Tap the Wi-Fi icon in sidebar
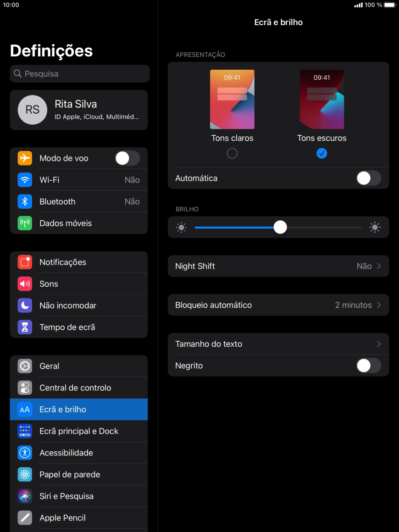The width and height of the screenshot is (399, 532). pyautogui.click(x=25, y=180)
